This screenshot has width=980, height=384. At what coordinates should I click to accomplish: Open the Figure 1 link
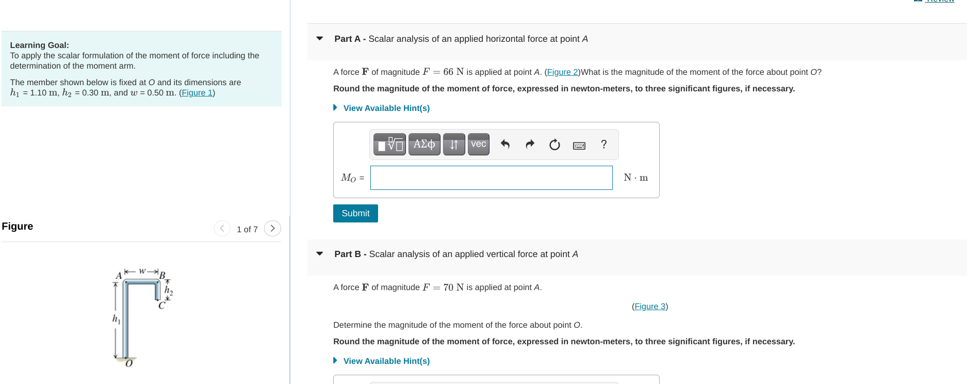click(197, 92)
